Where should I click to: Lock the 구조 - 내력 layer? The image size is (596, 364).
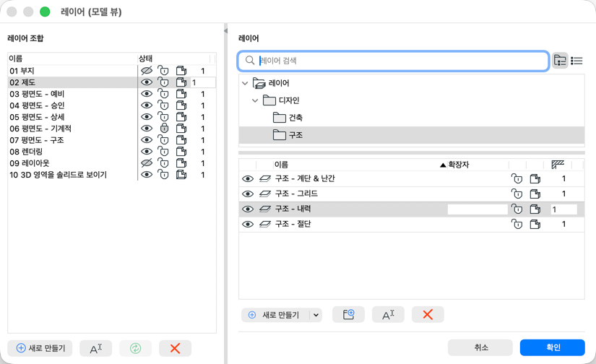click(517, 209)
